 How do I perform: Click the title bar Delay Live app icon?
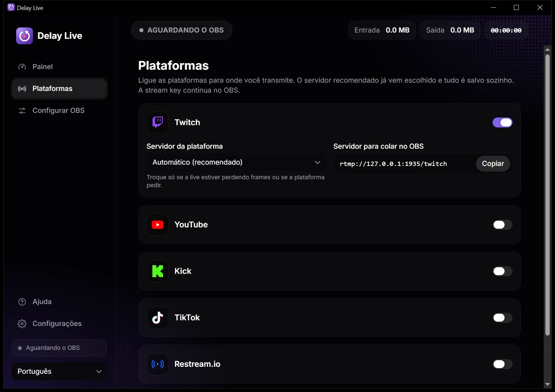(x=11, y=7)
